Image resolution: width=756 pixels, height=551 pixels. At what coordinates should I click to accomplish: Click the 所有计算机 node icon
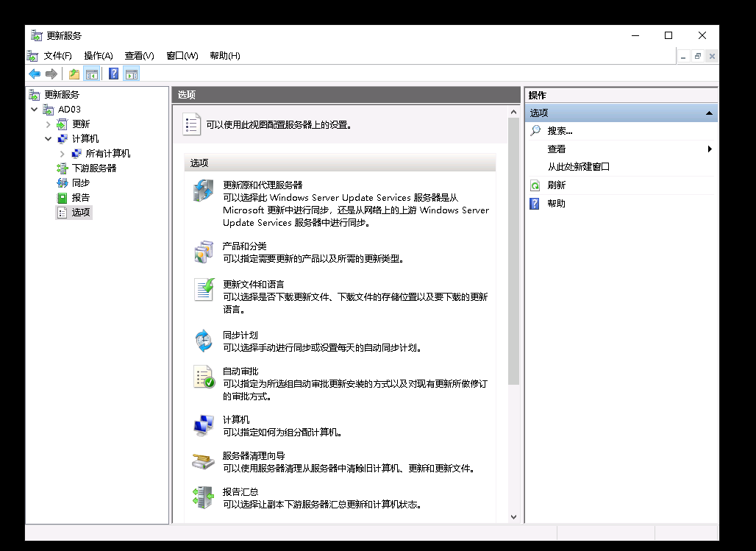76,154
